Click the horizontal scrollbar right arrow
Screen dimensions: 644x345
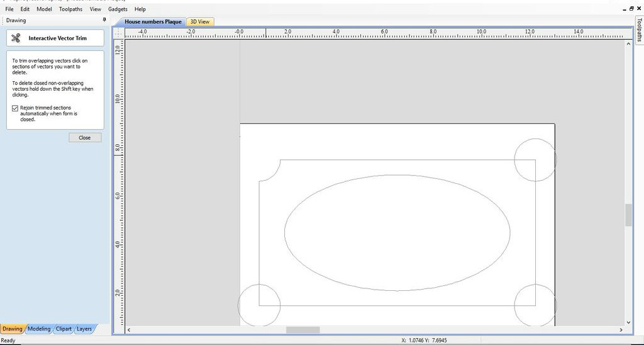[x=621, y=330]
